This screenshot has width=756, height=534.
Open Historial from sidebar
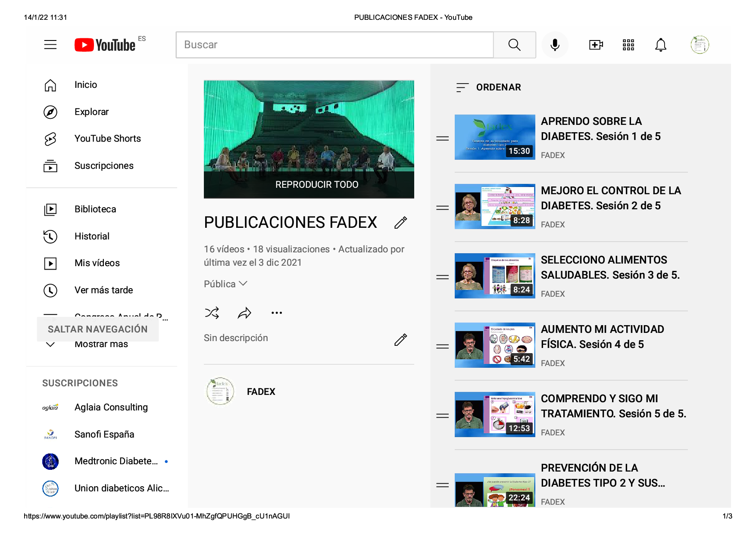(92, 236)
